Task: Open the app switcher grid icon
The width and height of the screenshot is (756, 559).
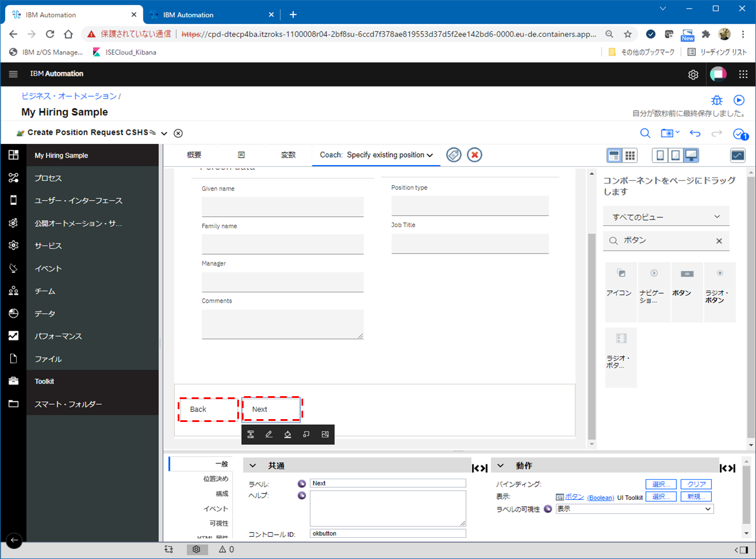Action: click(743, 74)
